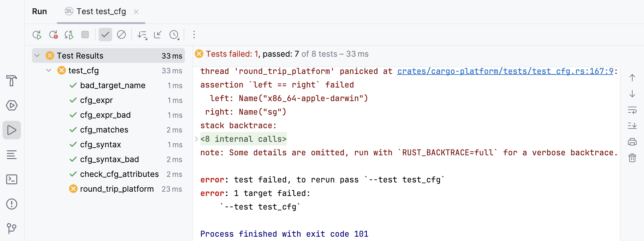Screen dimensions: 644x241
Task: Open the Services tool window
Action: coord(12,105)
